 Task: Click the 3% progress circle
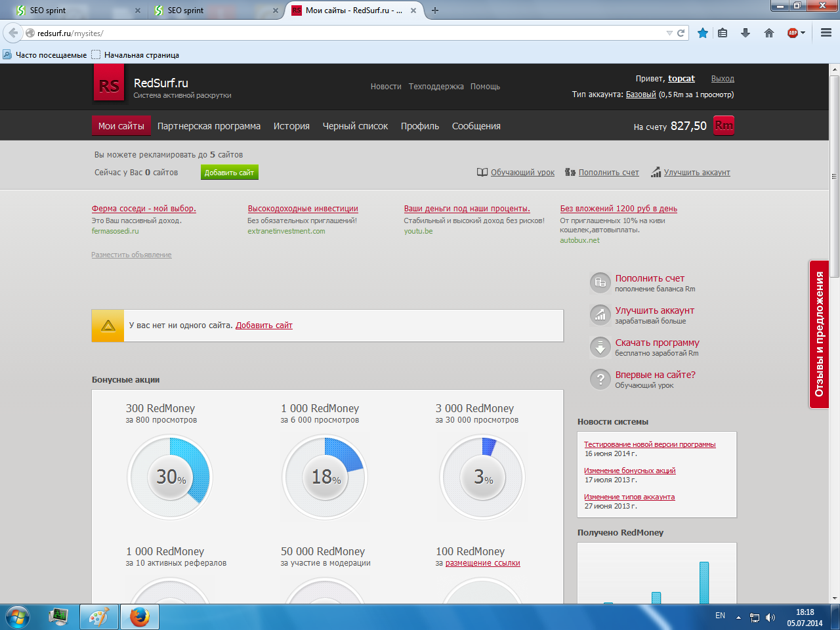[x=482, y=477]
